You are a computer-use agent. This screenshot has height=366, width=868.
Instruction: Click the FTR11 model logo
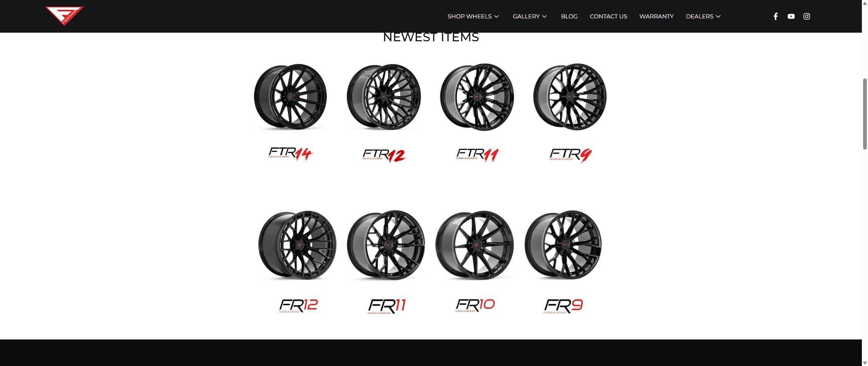(x=477, y=155)
